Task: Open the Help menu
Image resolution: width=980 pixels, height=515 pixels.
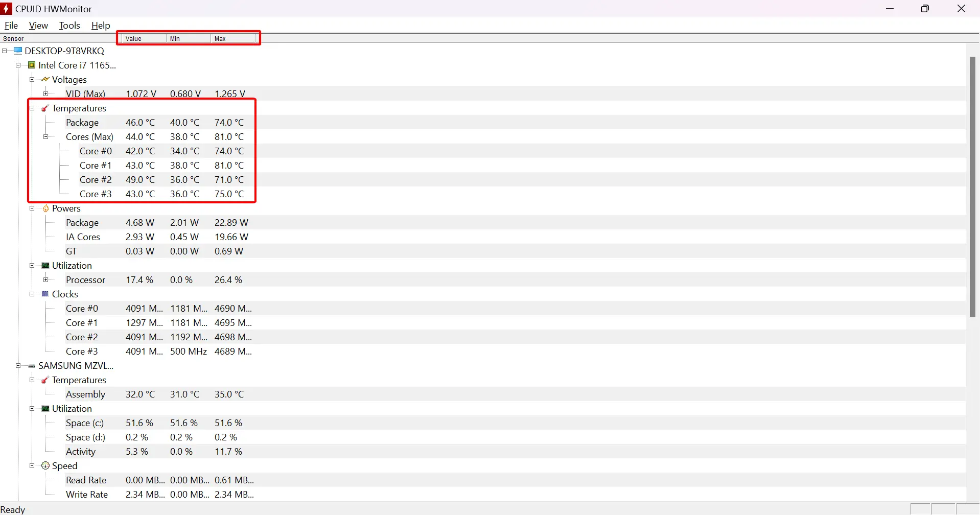Action: click(101, 25)
